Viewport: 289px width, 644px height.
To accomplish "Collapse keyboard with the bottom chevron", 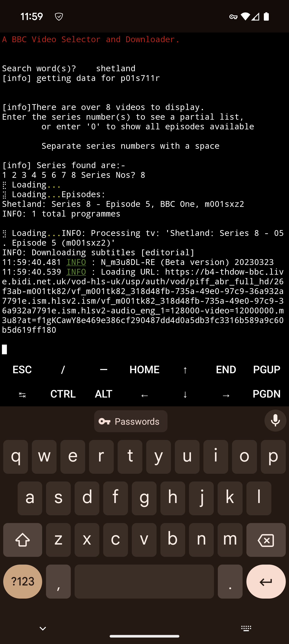I will click(x=43, y=628).
